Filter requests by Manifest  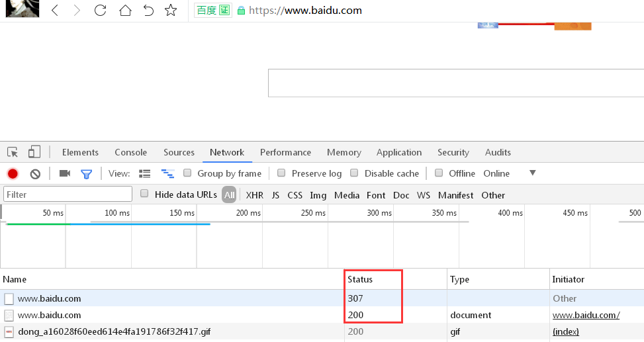click(x=455, y=195)
